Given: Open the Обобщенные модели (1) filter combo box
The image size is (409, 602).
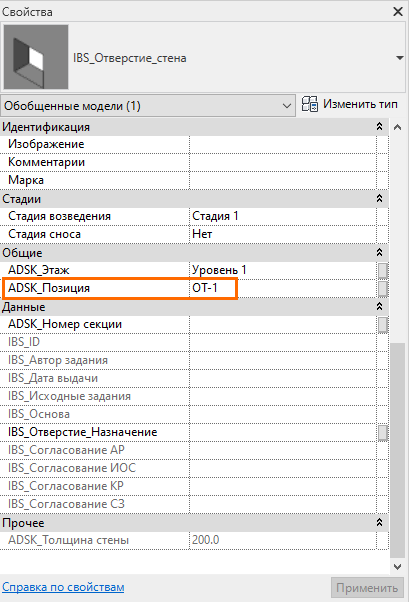Looking at the screenshot, I should (x=148, y=106).
